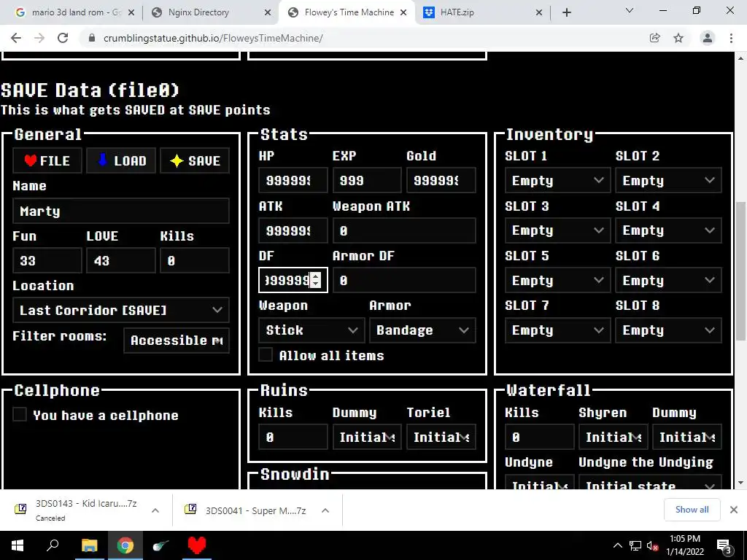Screen dimensions: 747x560
Task: Click the Fun value field
Action: (x=47, y=260)
